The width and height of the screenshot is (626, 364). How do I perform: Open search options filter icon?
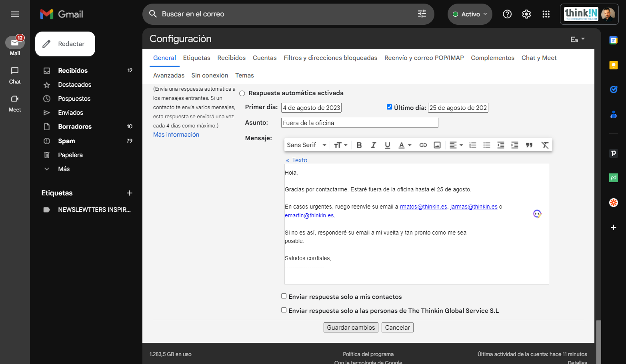click(422, 14)
